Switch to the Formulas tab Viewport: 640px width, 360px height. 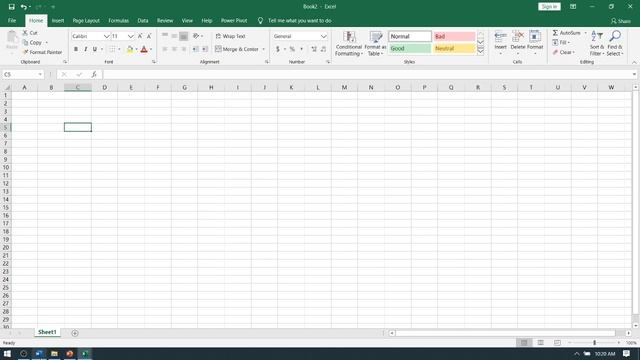[118, 20]
